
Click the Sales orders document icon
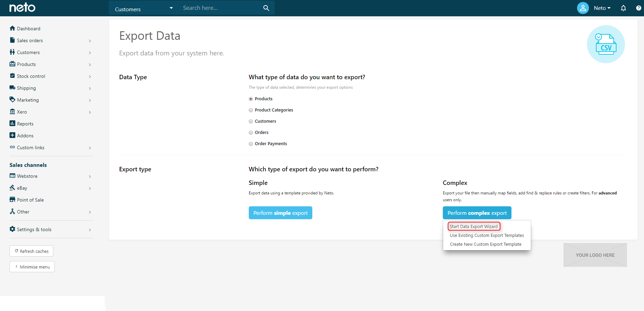[13, 40]
